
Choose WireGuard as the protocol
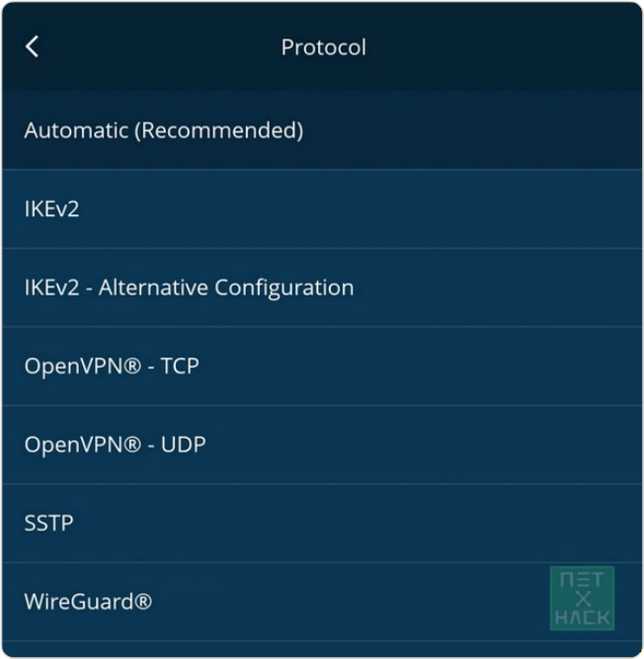tap(88, 602)
